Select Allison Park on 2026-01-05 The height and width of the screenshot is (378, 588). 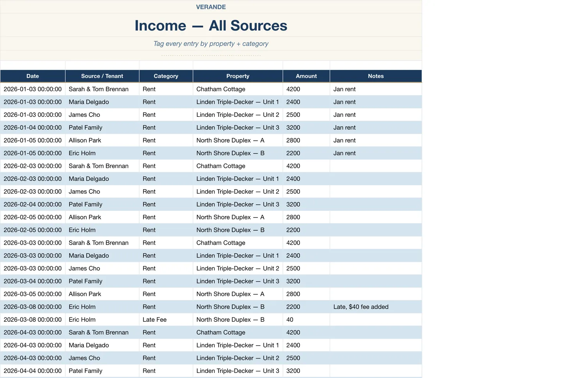click(102, 140)
